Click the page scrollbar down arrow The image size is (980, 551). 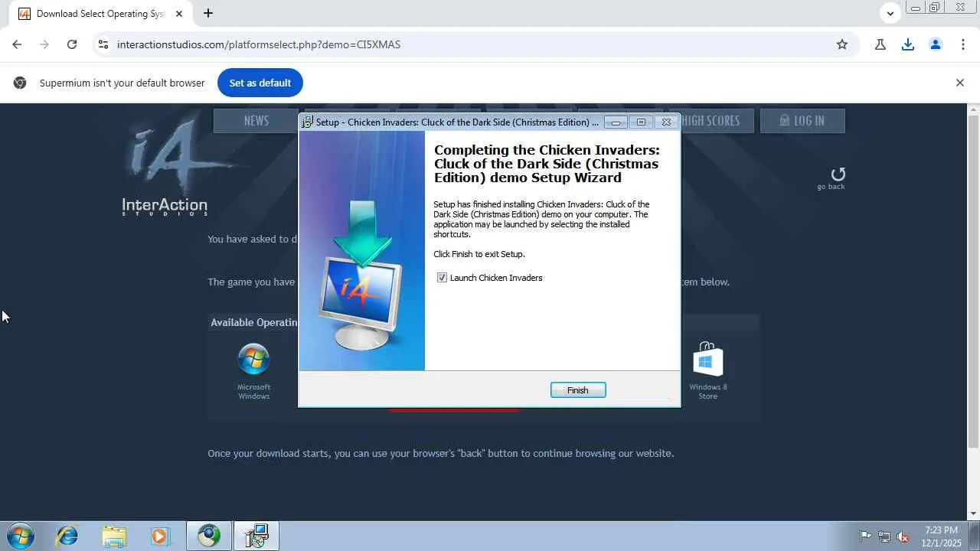[x=974, y=514]
